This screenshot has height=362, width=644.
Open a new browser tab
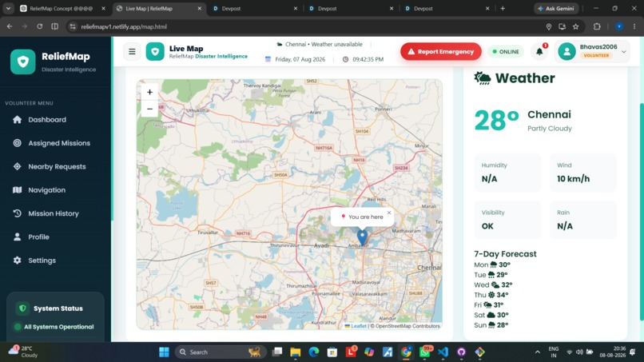coord(503,8)
